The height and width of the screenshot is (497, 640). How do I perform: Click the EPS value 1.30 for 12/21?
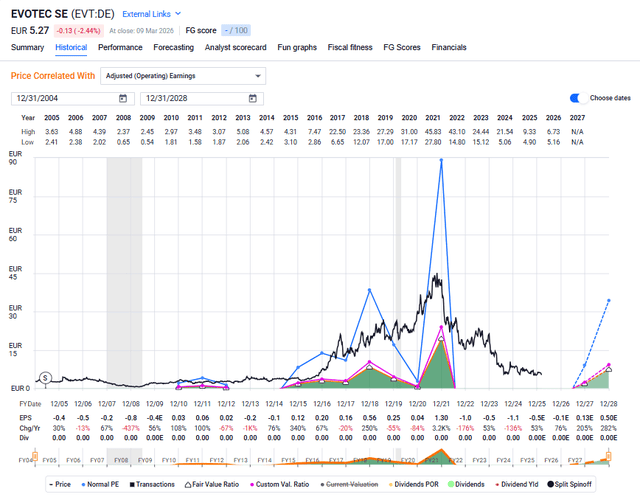[441, 418]
